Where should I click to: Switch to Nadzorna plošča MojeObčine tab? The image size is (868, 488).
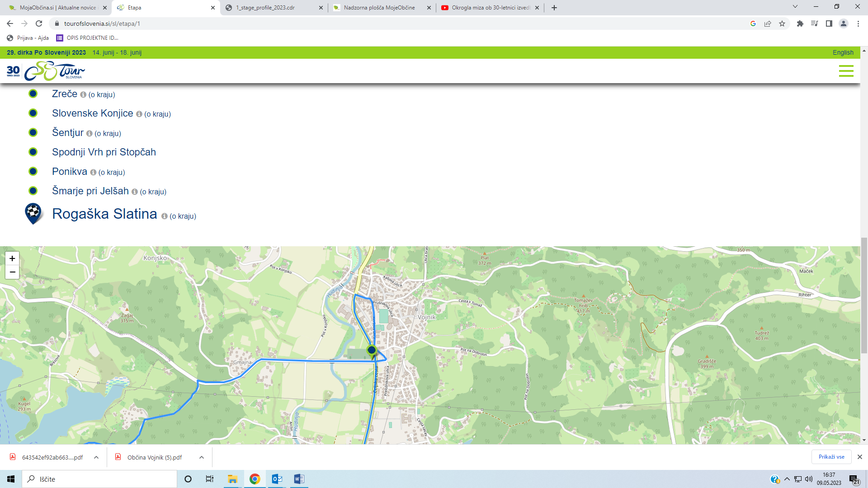(x=379, y=8)
